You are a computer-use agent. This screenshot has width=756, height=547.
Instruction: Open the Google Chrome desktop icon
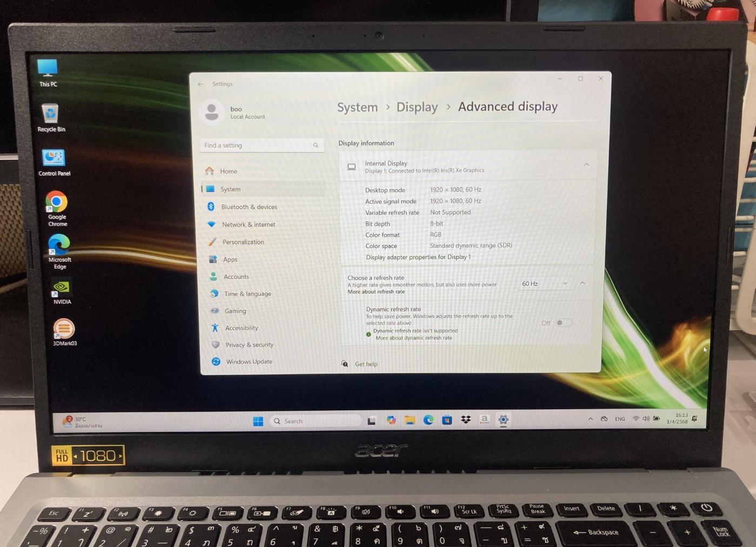click(x=57, y=203)
